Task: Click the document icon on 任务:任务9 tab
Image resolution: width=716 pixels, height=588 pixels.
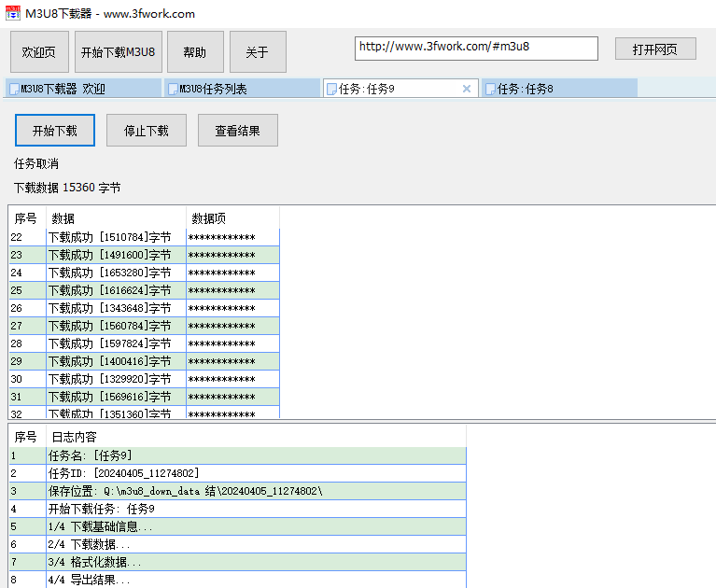Action: tap(331, 90)
